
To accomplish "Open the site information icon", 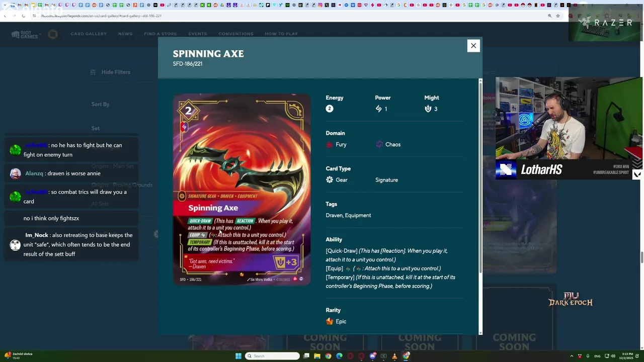I will (34, 16).
